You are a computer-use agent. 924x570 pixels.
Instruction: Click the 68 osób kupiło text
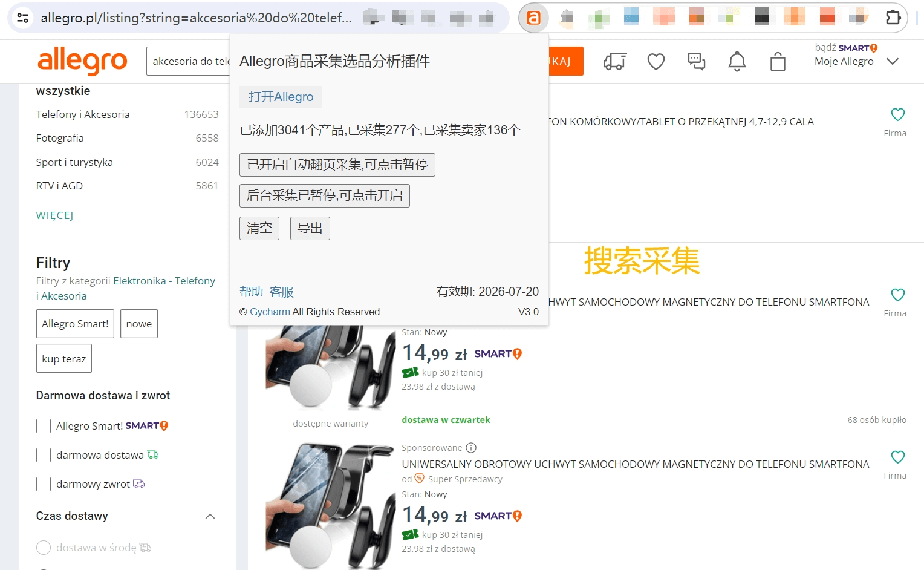[x=877, y=420]
